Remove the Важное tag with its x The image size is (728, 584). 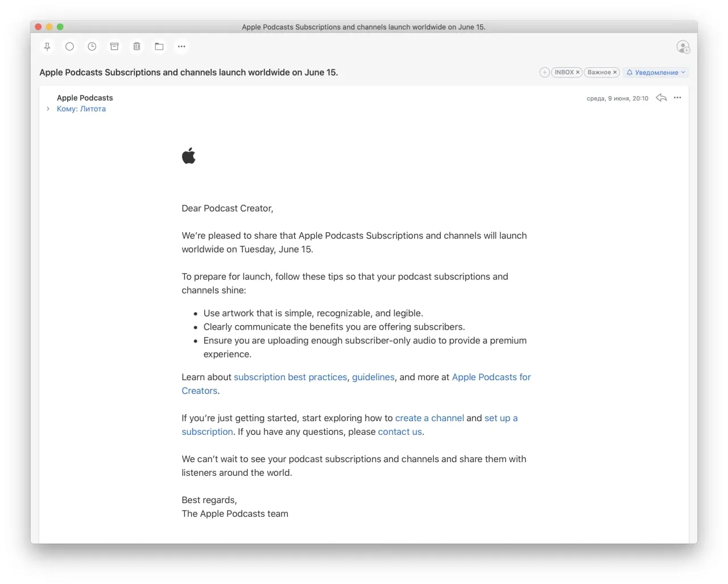click(615, 72)
